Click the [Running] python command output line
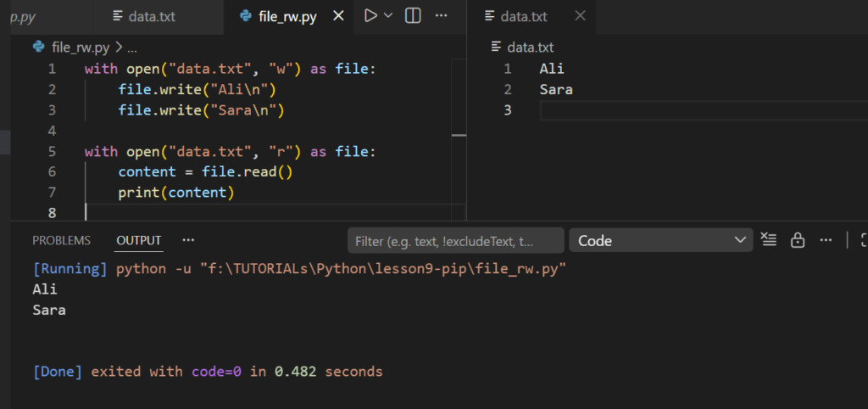This screenshot has height=409, width=868. (299, 269)
